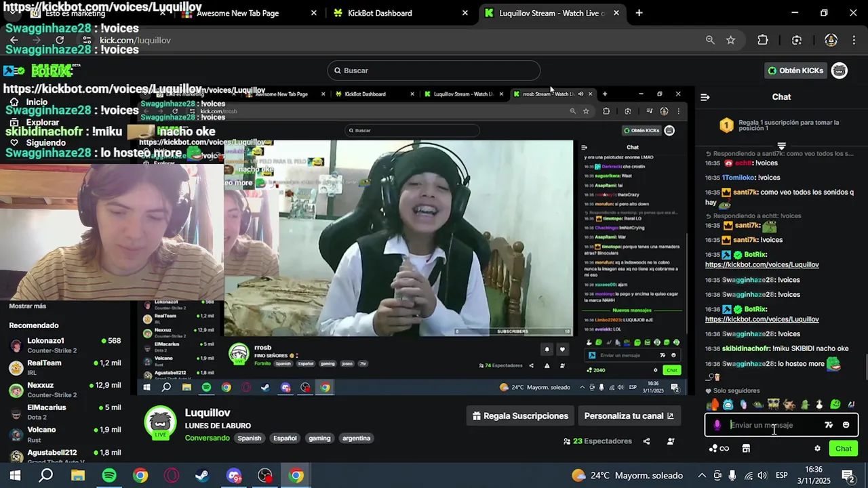Image resolution: width=868 pixels, height=488 pixels.
Task: Click 1Tomiloko username in chat
Action: tap(737, 178)
